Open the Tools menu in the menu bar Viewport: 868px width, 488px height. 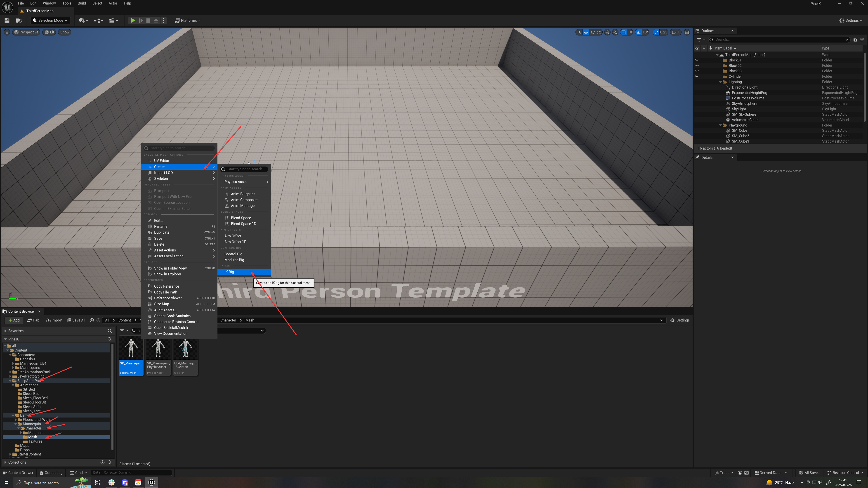67,3
